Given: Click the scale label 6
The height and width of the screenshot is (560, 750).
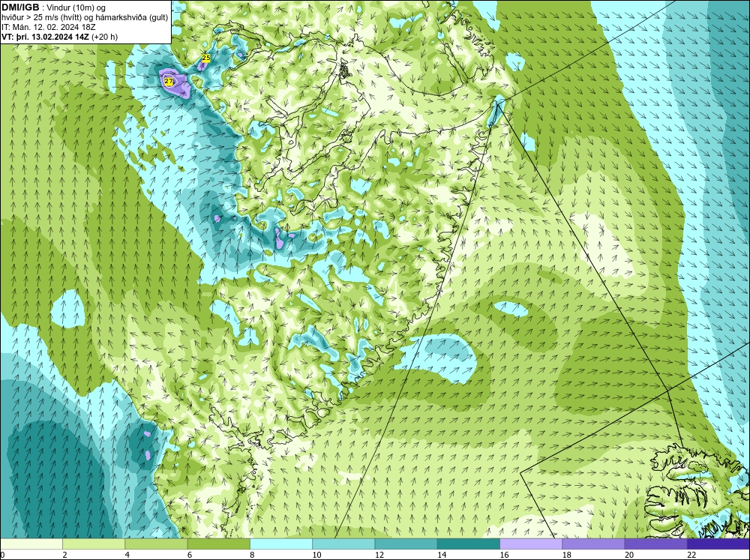Looking at the screenshot, I should click(190, 555).
